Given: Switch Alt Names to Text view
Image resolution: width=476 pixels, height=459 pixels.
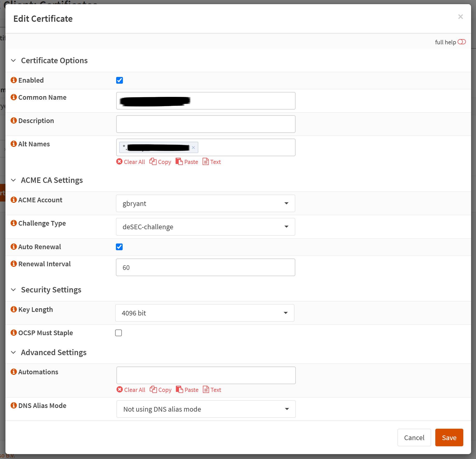Looking at the screenshot, I should (212, 162).
